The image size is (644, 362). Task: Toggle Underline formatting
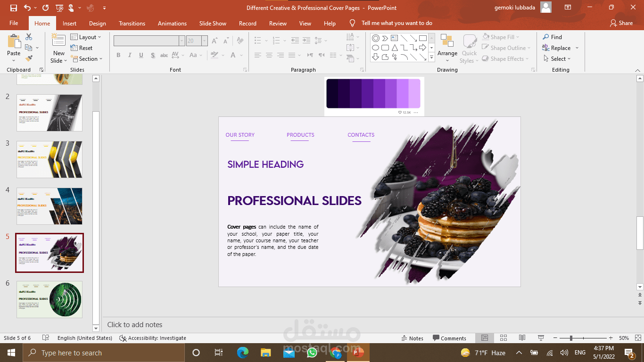coord(141,55)
